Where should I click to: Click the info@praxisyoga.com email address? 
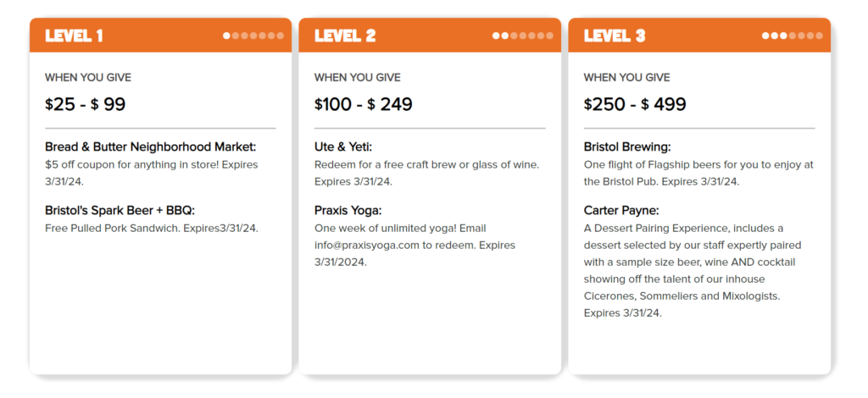[366, 246]
